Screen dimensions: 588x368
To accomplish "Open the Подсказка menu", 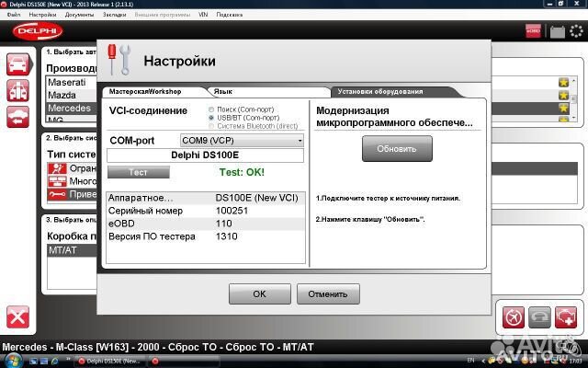I will coord(230,15).
